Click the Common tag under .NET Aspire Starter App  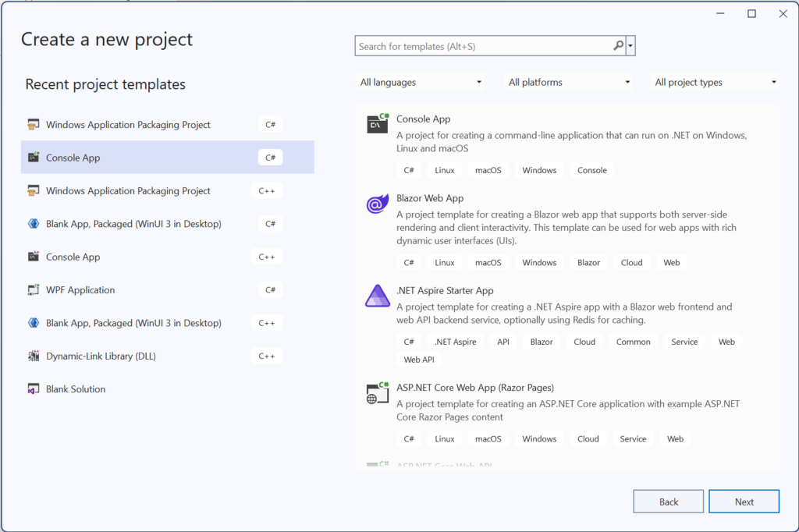coord(634,342)
